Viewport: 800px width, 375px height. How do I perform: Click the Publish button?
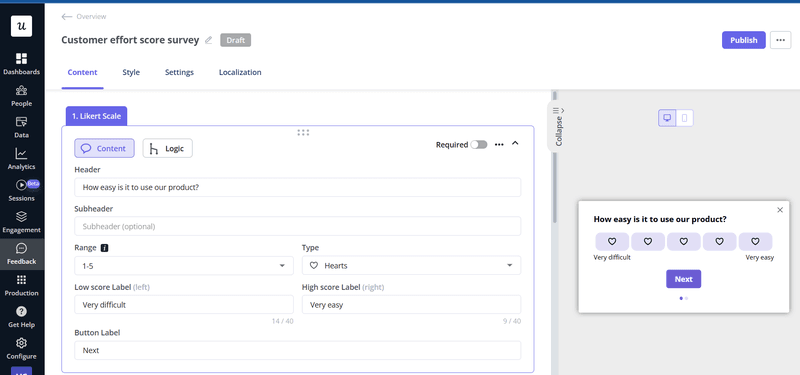tap(743, 40)
